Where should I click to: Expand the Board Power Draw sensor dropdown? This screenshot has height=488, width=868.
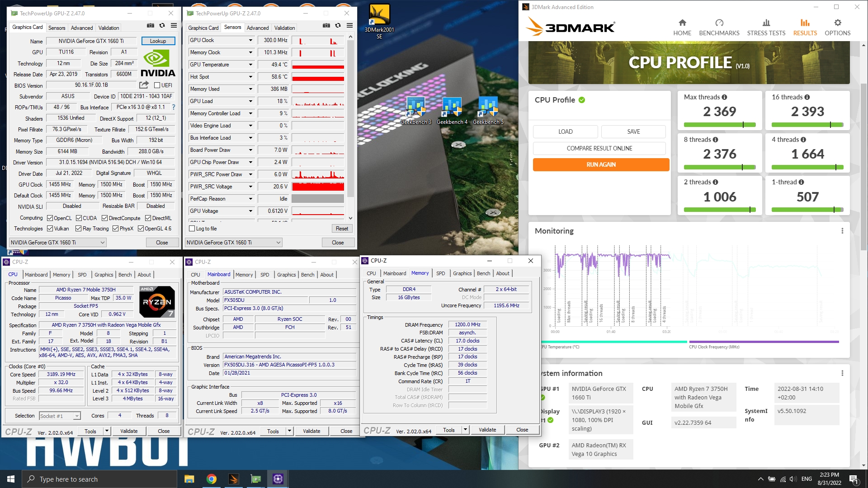(250, 150)
